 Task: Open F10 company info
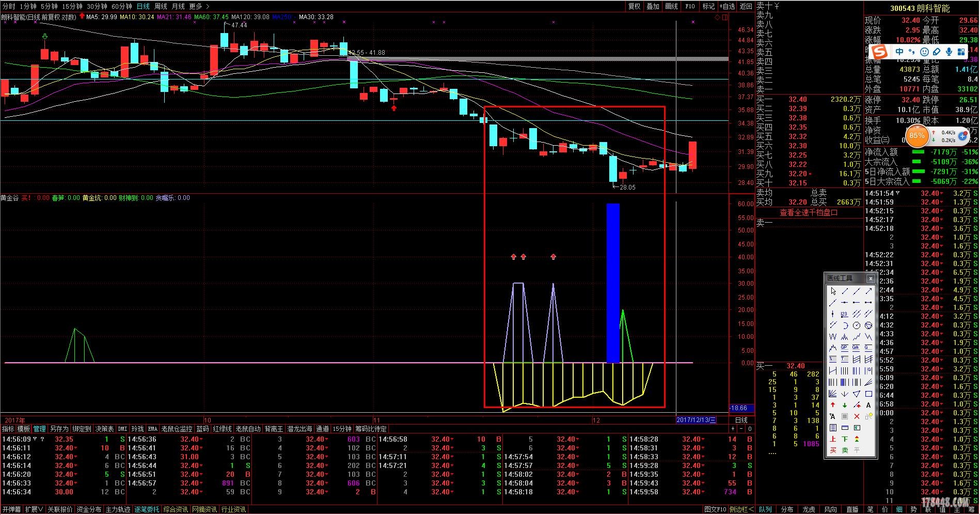(x=690, y=6)
